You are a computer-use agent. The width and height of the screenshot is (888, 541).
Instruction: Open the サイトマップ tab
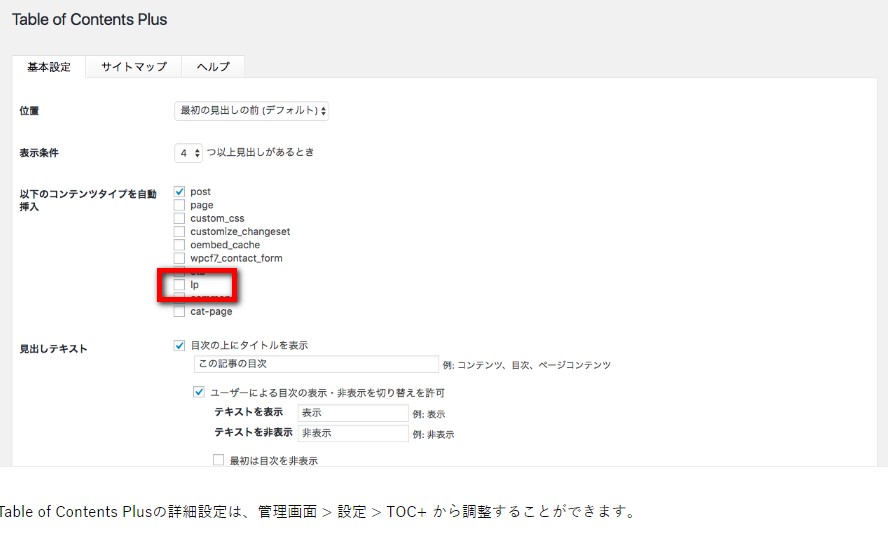134,67
